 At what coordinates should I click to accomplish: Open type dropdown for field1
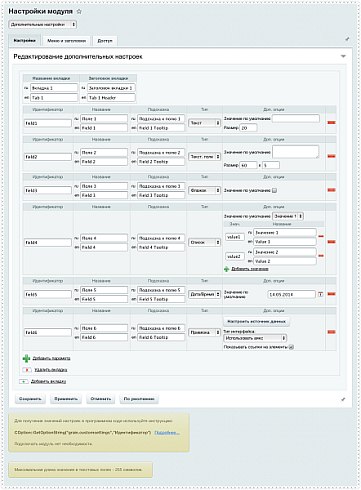[205, 123]
